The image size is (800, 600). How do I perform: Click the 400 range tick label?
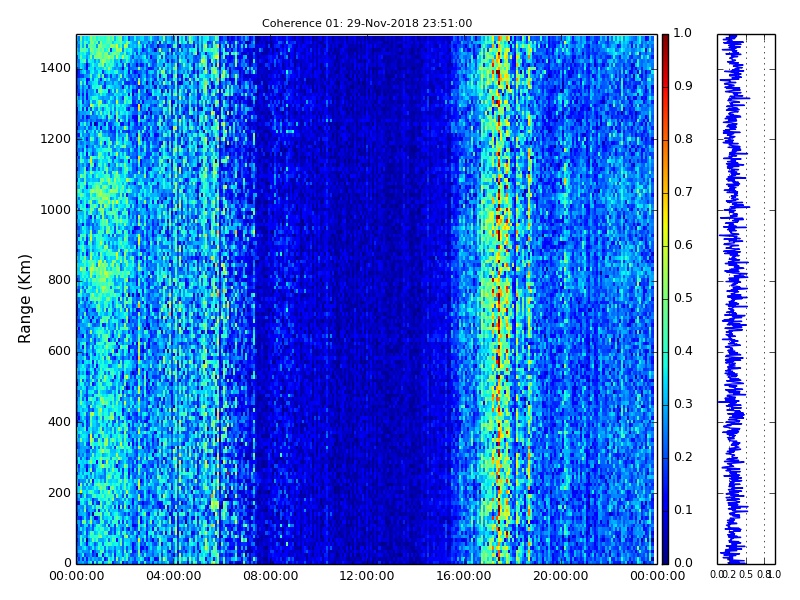pyautogui.click(x=59, y=422)
